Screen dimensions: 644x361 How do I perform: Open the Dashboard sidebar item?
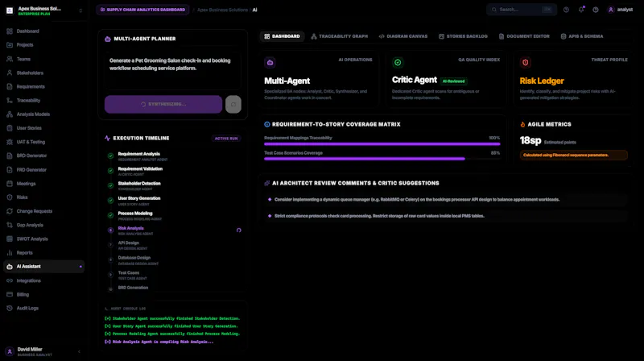pos(43,31)
